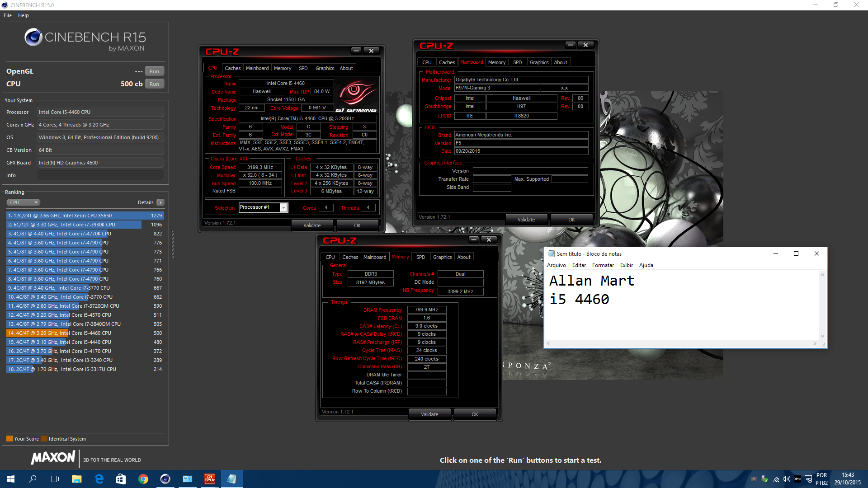The width and height of the screenshot is (868, 488).
Task: Click OK in Mainboard window
Action: pos(571,220)
